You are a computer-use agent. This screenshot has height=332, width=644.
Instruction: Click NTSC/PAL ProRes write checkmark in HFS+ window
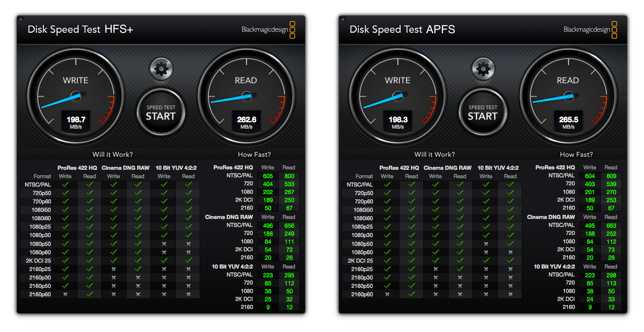point(65,184)
